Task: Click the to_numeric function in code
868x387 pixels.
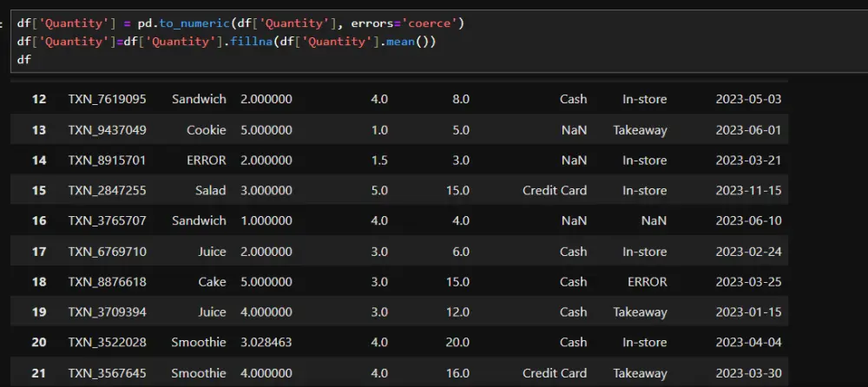Action: tap(194, 23)
